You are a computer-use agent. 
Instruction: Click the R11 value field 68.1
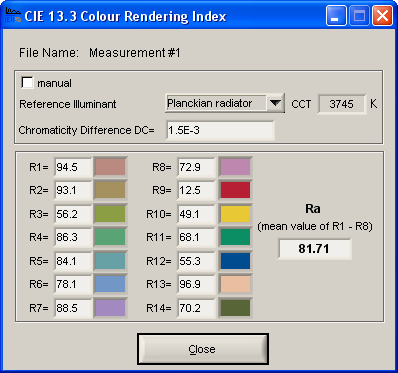pos(196,237)
